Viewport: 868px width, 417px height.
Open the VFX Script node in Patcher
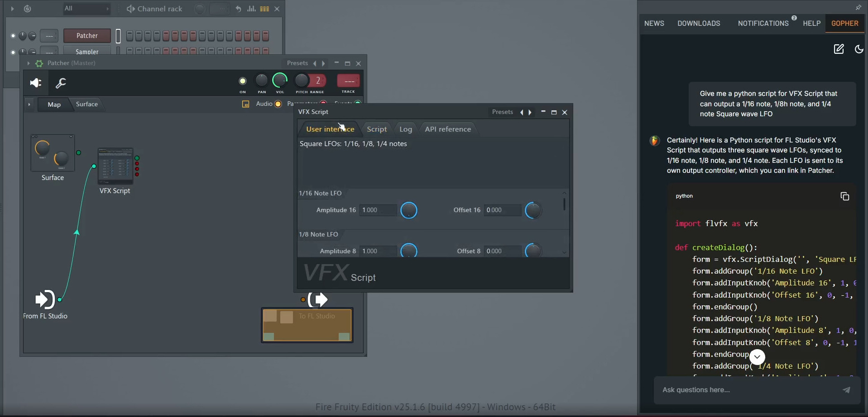click(115, 166)
